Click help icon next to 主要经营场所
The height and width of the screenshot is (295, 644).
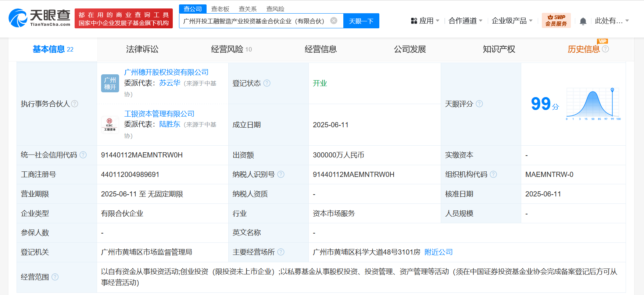pos(281,252)
